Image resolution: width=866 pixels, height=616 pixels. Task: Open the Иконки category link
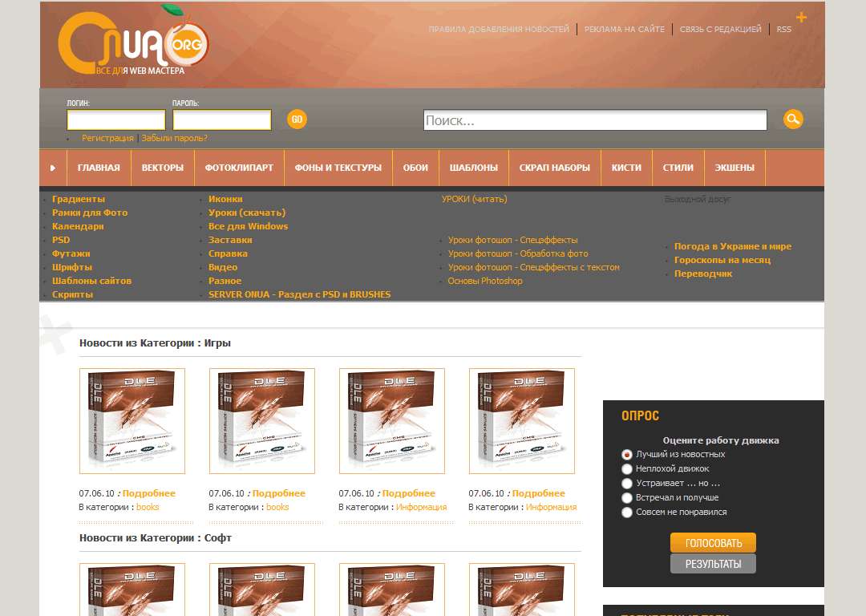(225, 199)
